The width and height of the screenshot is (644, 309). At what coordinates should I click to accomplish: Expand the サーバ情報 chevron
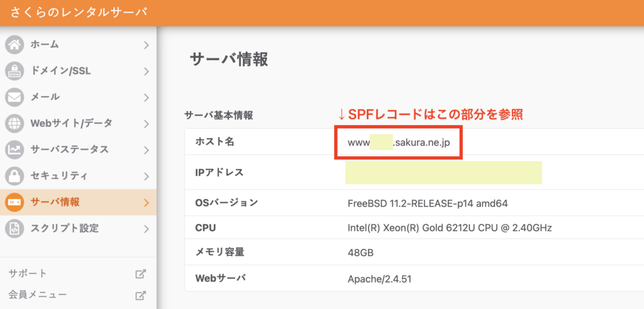(x=146, y=202)
